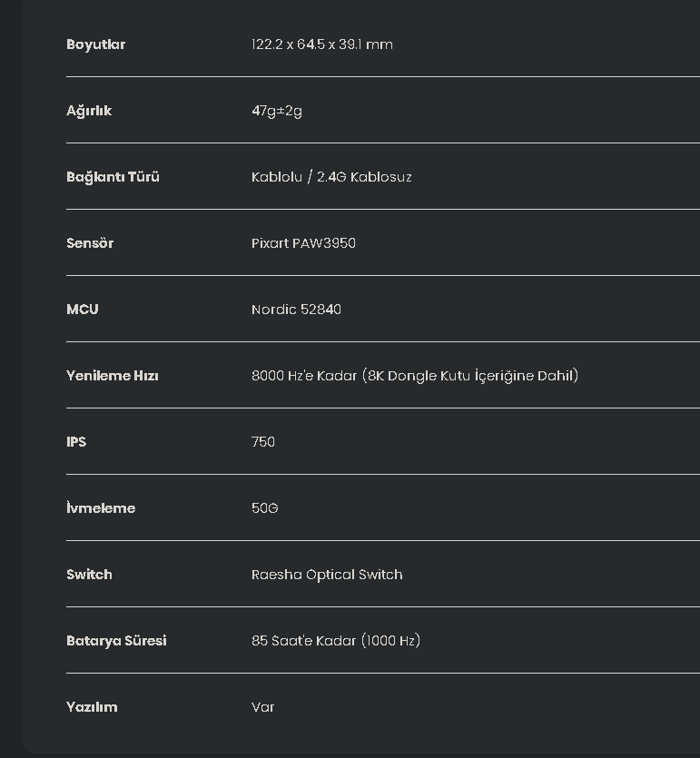
Task: Select the 122.2 x 64.5 x 39.1 mm value
Action: point(322,44)
